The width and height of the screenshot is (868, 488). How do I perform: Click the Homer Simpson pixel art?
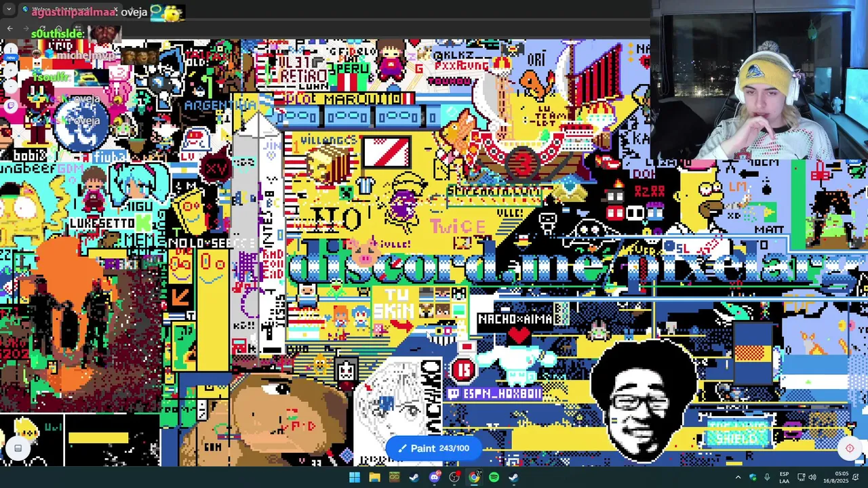point(700,200)
